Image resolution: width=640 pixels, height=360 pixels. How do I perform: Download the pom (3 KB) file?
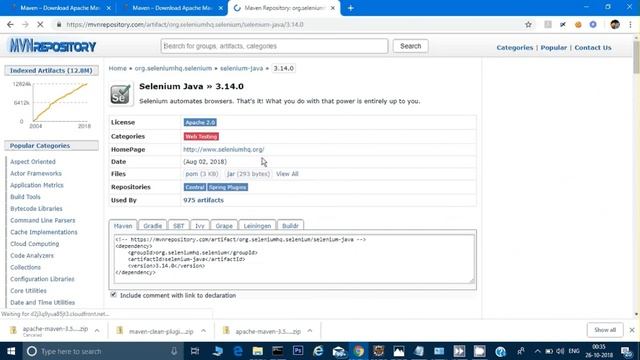click(202, 174)
